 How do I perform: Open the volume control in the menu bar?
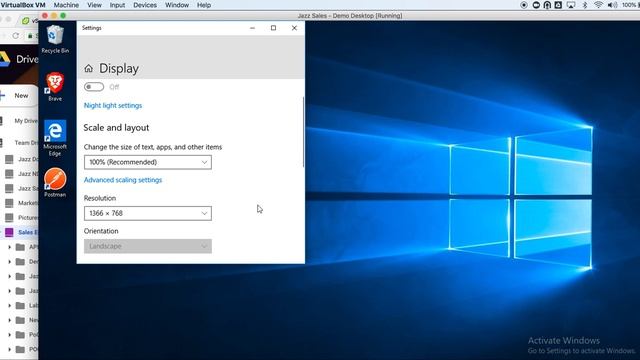pos(612,5)
